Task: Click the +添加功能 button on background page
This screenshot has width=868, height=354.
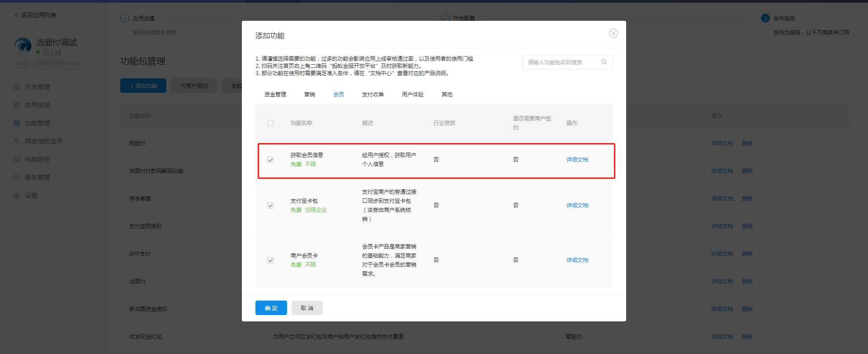Action: 143,86
